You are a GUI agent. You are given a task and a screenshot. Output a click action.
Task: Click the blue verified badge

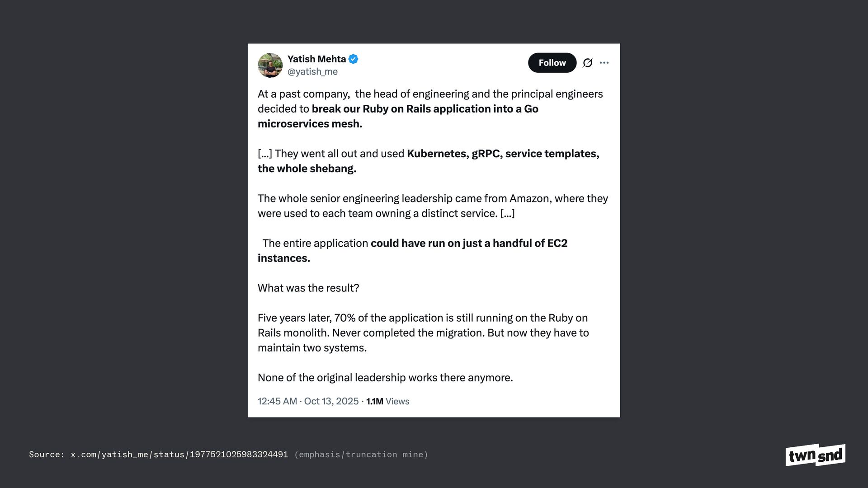pos(354,59)
